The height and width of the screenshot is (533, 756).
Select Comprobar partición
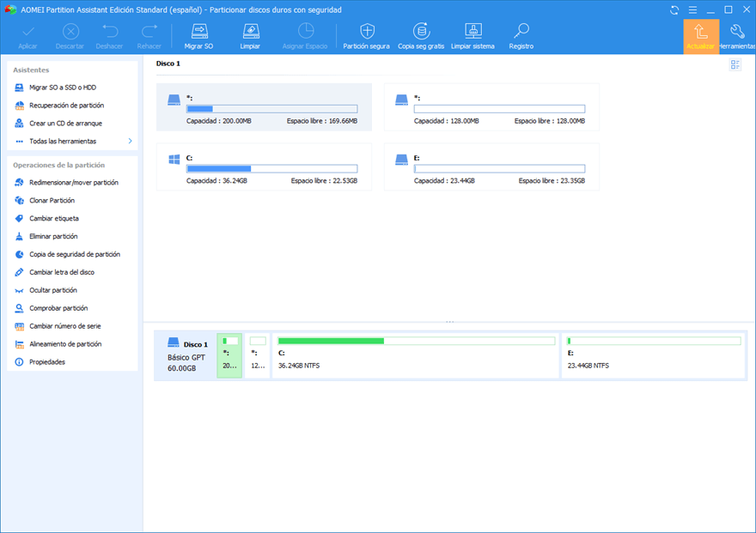tap(58, 308)
